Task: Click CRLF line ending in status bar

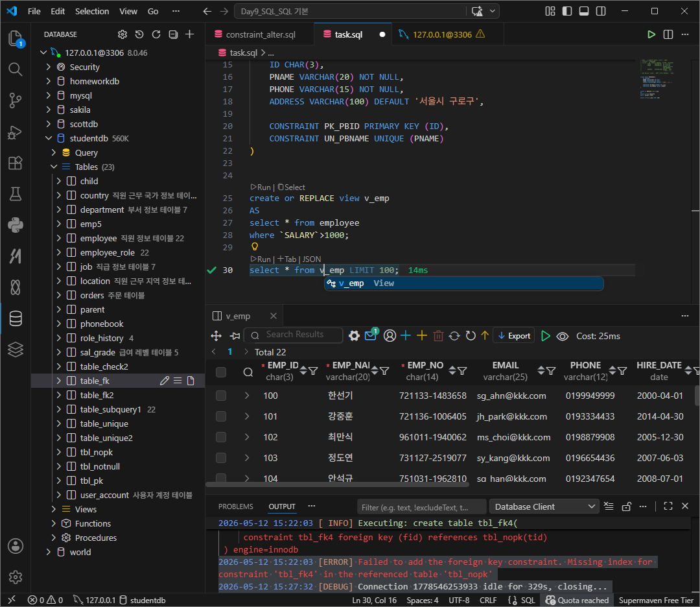Action: point(488,601)
